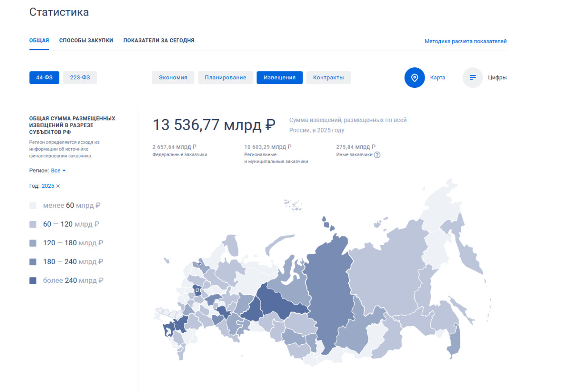Click the question mark next to Иные заказчики

point(377,155)
